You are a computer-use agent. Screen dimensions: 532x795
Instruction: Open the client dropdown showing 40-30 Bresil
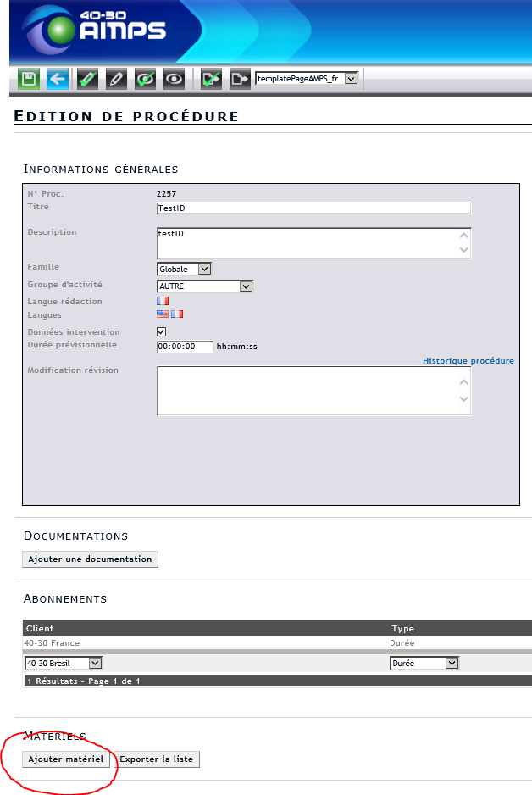click(x=64, y=663)
